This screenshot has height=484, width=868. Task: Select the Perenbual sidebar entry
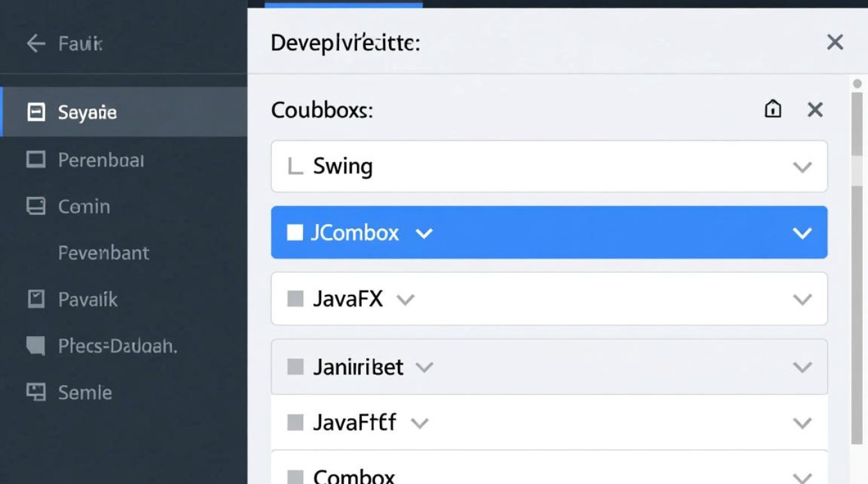point(101,159)
